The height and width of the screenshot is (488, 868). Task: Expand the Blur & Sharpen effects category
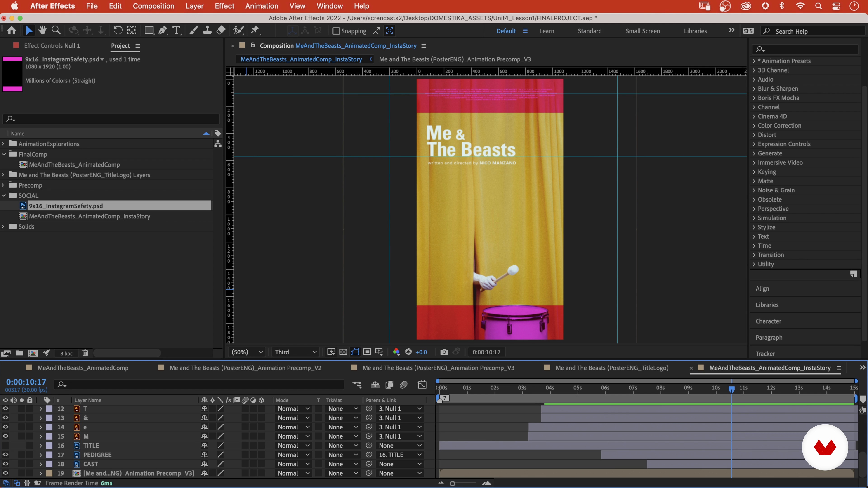click(x=754, y=89)
